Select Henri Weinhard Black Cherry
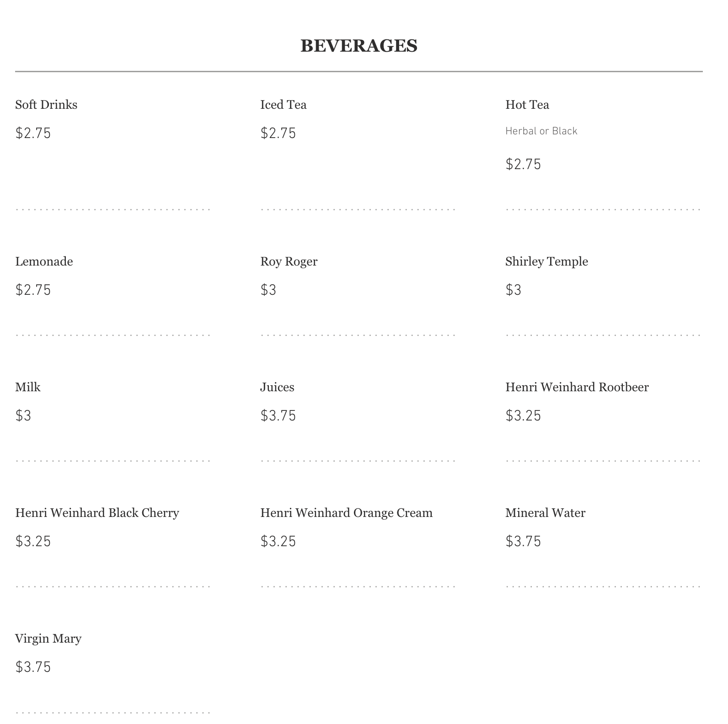Viewport: 728px width, 724px height. point(97,513)
